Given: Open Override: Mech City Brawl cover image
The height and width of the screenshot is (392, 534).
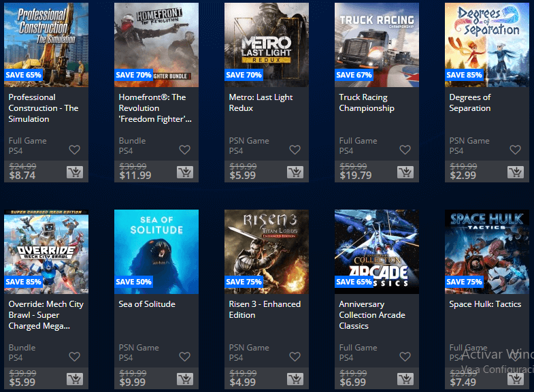Looking at the screenshot, I should (46, 252).
